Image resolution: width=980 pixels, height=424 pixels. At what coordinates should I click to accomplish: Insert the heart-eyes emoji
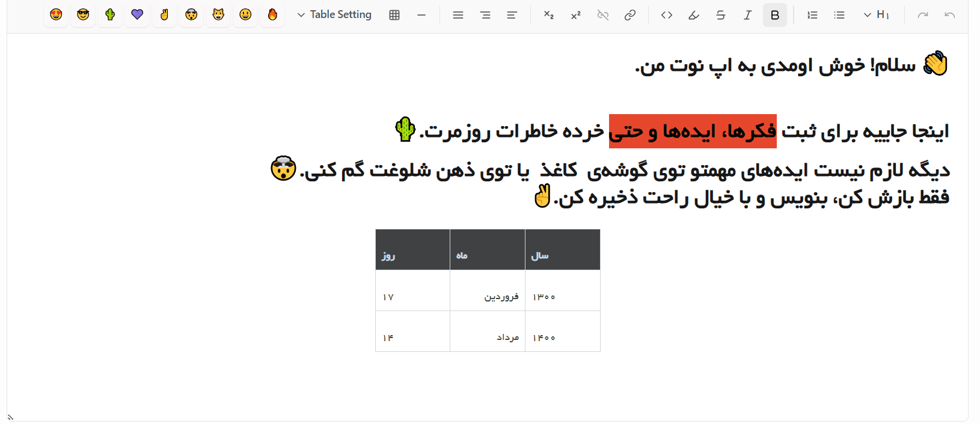[56, 15]
